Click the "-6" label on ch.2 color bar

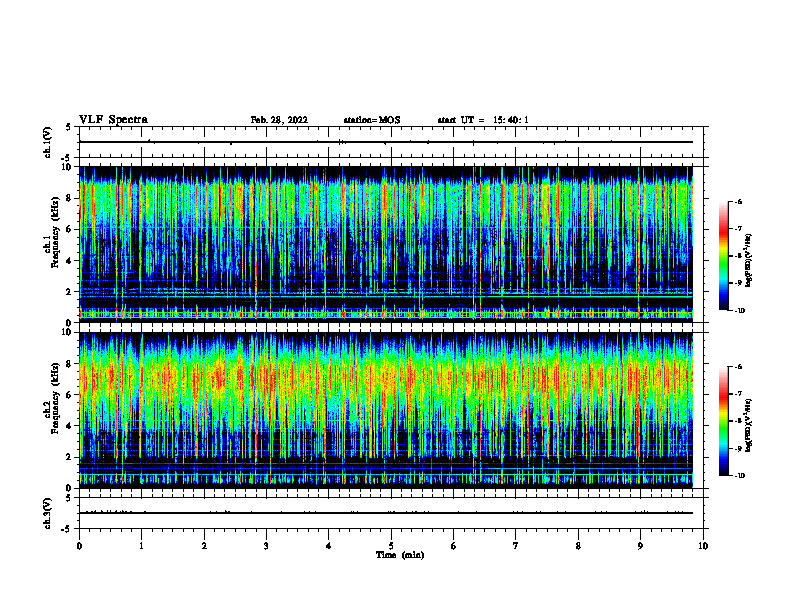pos(738,367)
